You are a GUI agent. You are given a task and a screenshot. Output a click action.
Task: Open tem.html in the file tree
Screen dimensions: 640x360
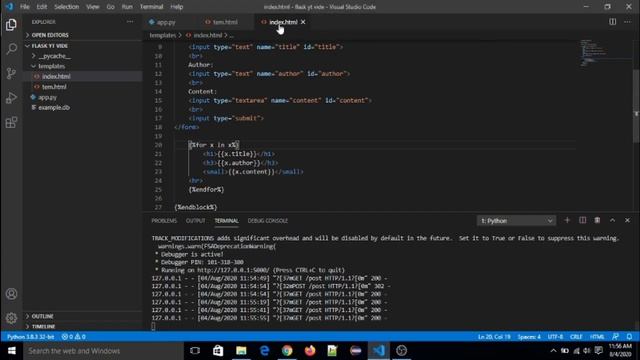click(54, 87)
